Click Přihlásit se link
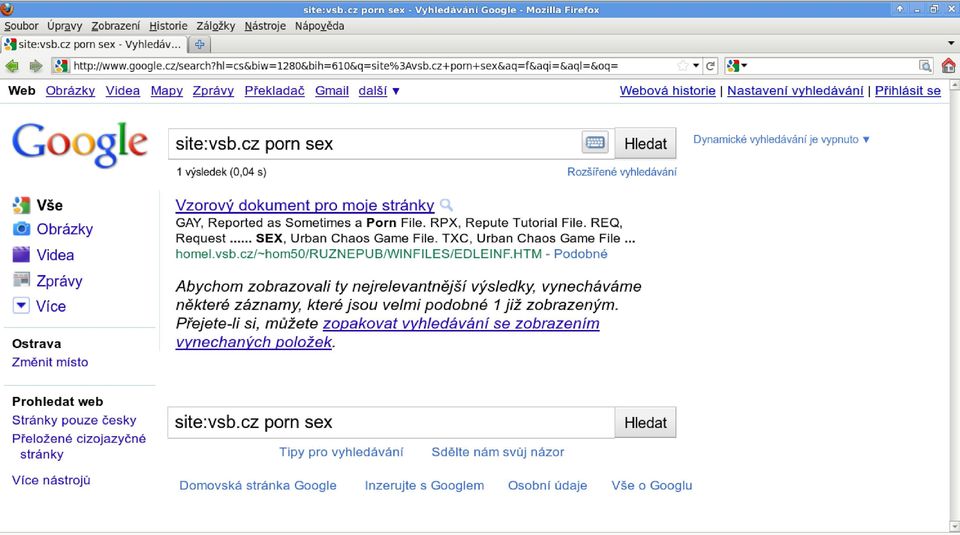The width and height of the screenshot is (960, 535). point(907,91)
